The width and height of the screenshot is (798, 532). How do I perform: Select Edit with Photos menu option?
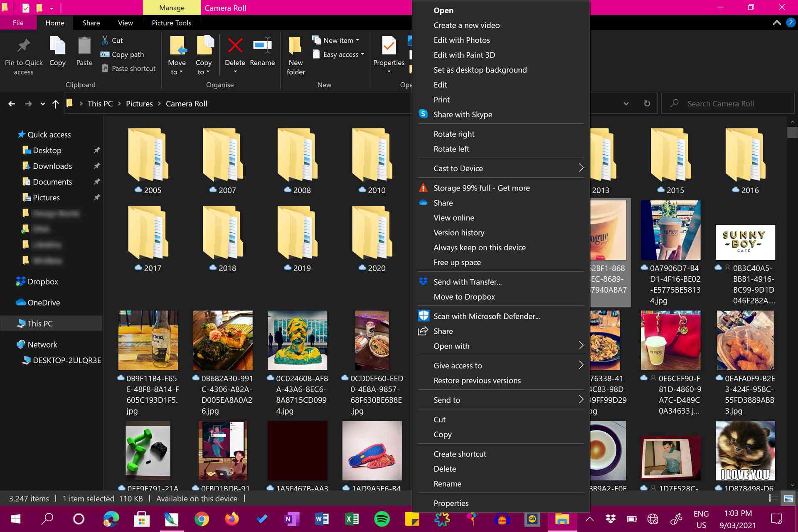coord(462,40)
